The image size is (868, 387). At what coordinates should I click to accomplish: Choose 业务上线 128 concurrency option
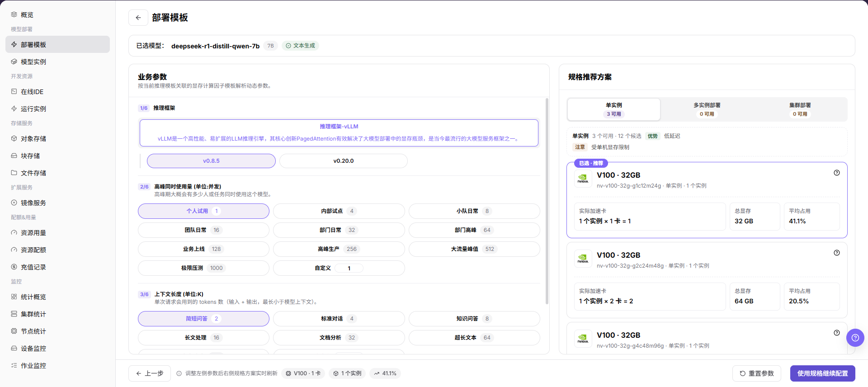[203, 249]
